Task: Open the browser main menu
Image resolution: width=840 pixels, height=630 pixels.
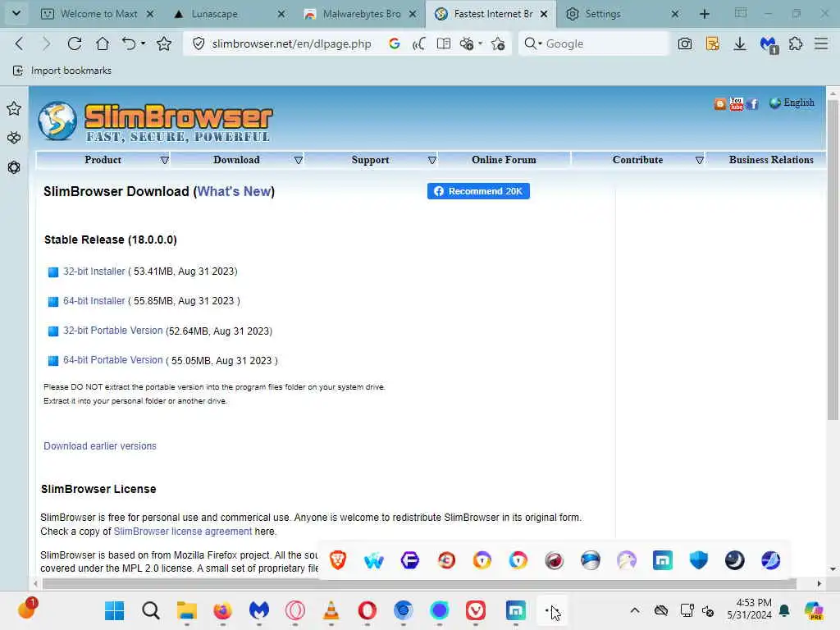Action: click(821, 44)
